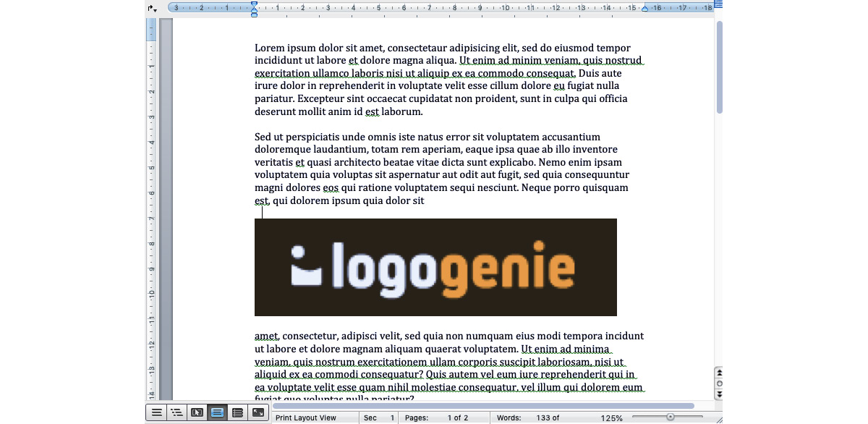Screen dimensions: 868x424
Task: Toggle the ruler icon at top right
Action: point(718,4)
